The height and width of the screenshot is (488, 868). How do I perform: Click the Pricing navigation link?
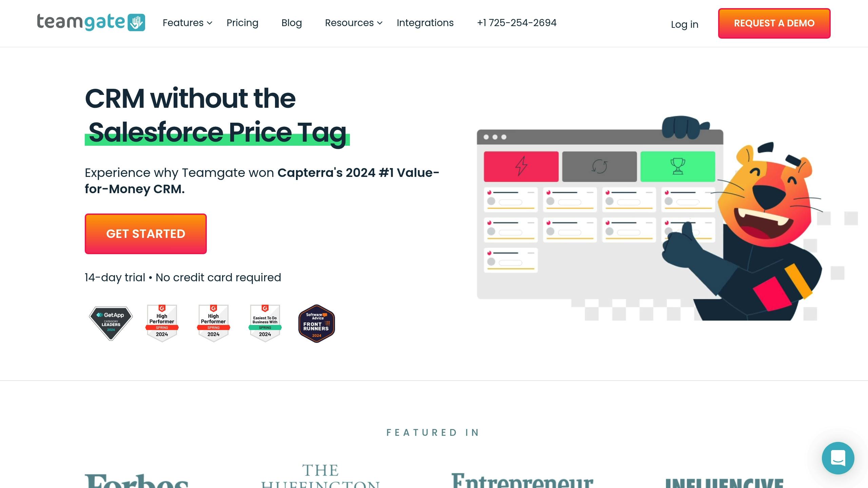[x=242, y=23]
